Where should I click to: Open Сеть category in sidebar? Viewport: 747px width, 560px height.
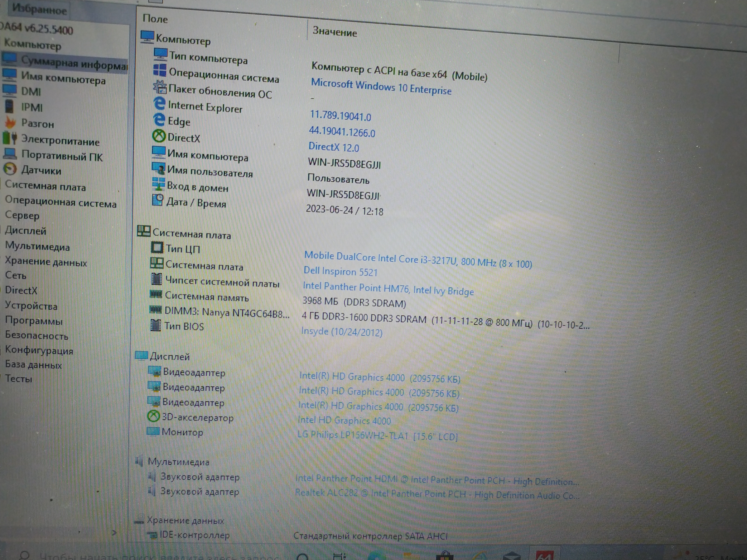click(16, 275)
